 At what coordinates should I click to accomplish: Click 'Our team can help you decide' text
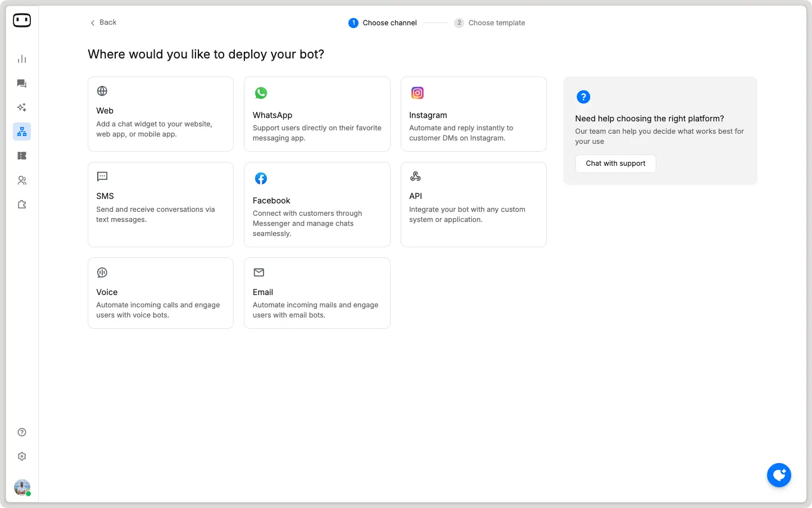[659, 137]
